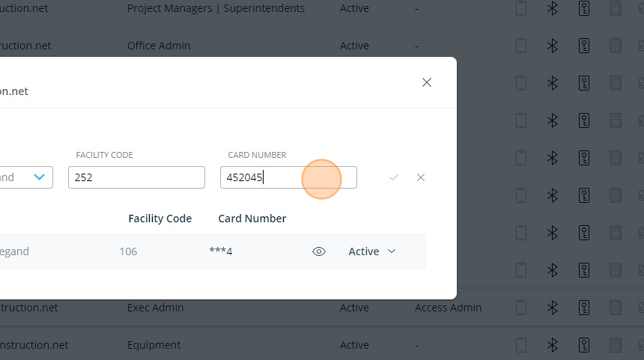The image size is (644, 360).
Task: Click the mobile phone icon in Equipment row
Action: tap(521, 345)
